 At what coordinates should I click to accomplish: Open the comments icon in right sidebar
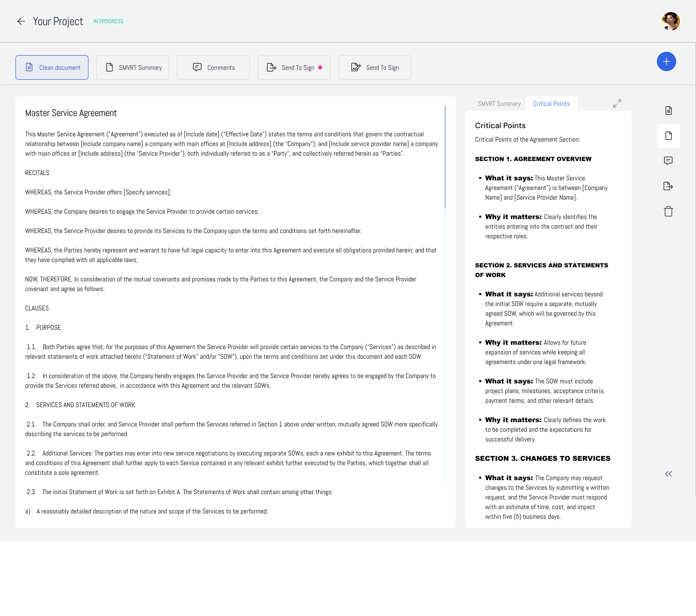[668, 161]
